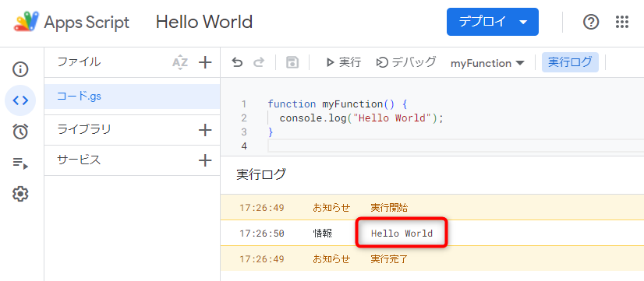Toggle the 実行ログ execution log button

point(570,62)
